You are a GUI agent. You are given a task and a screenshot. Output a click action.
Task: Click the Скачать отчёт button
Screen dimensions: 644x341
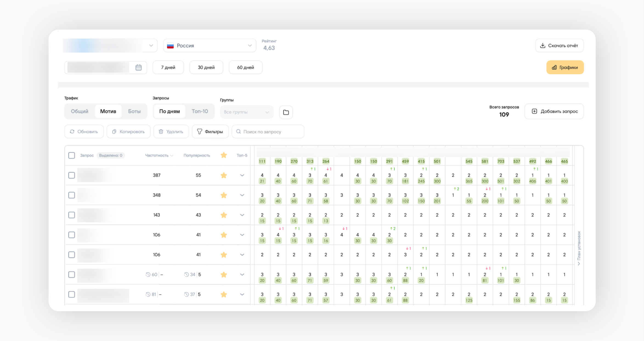[559, 45]
